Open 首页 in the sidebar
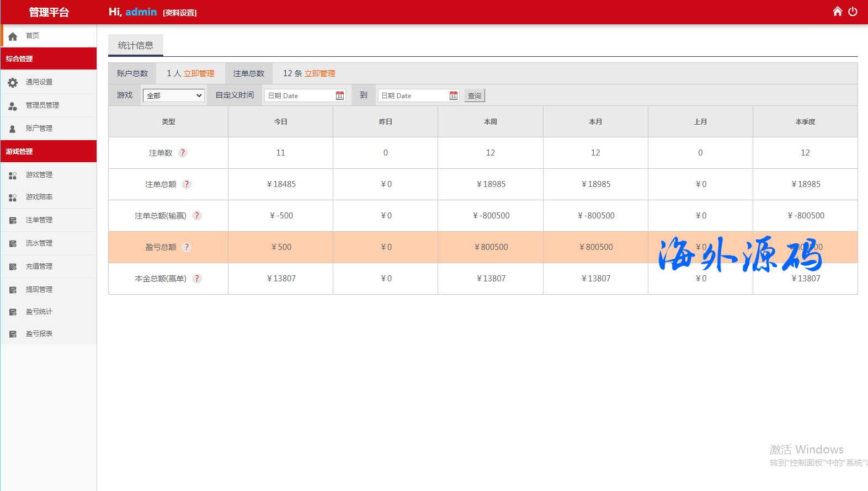The width and height of the screenshot is (868, 491). [x=33, y=36]
